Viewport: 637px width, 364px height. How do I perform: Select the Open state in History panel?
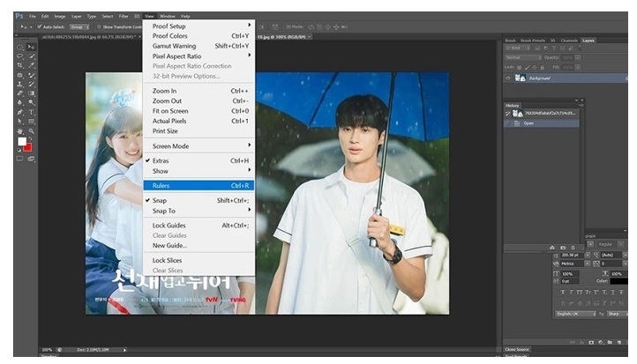[x=529, y=123]
